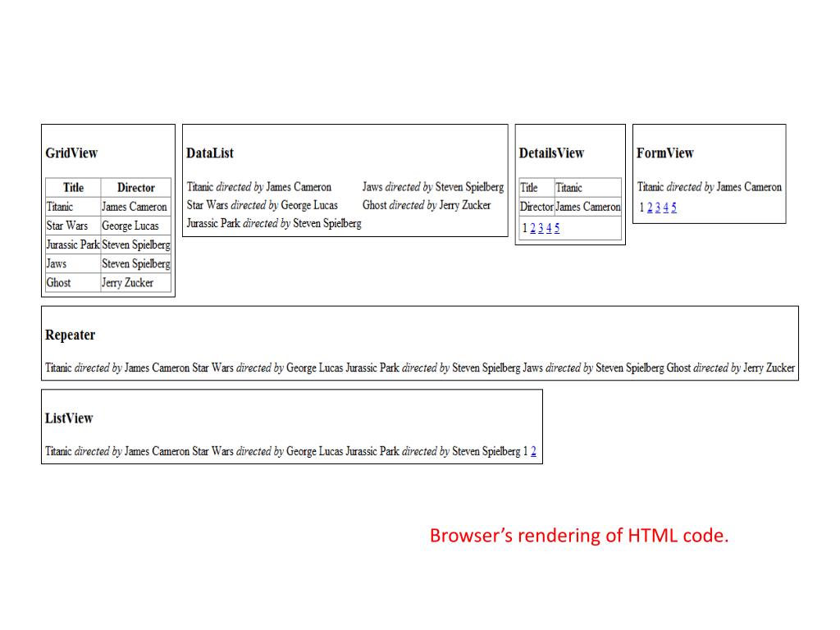Click James Cameron cell in GridView
Image resolution: width=840 pixels, height=630 pixels.
[136, 207]
